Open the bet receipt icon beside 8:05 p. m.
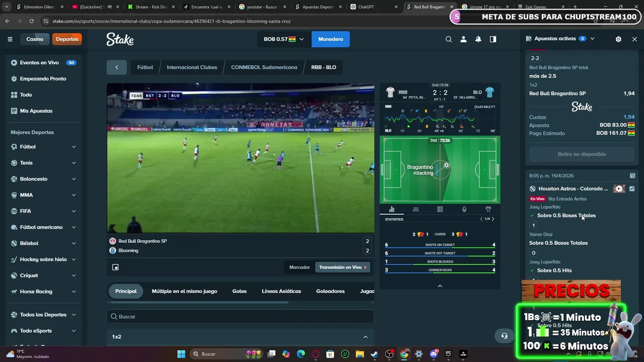The height and width of the screenshot is (362, 644). pos(632,176)
